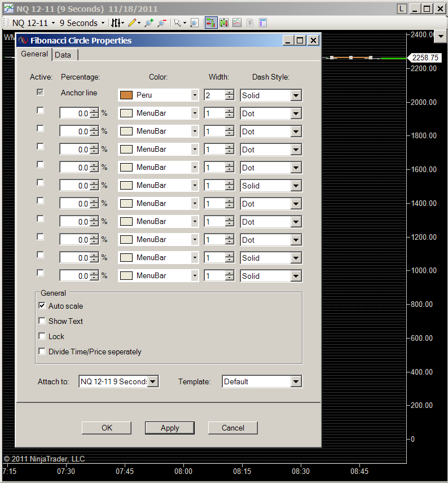448x483 pixels.
Task: Expand the chart style bars dropdown arrow
Action: [122, 23]
